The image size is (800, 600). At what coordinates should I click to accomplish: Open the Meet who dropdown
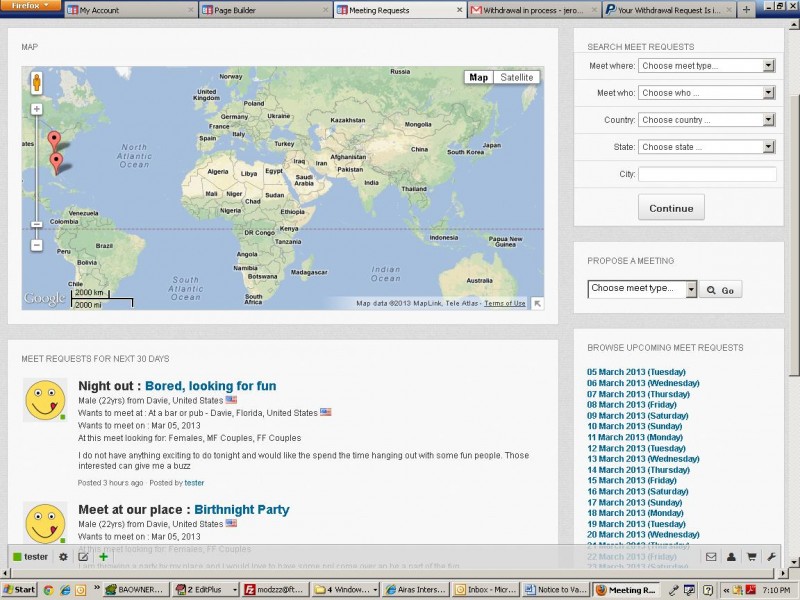point(707,92)
